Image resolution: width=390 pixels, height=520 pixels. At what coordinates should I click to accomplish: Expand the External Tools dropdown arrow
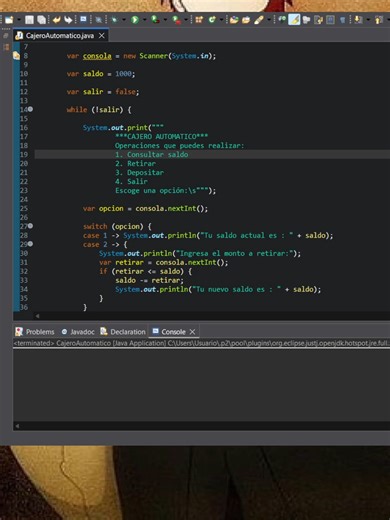pyautogui.click(x=186, y=20)
